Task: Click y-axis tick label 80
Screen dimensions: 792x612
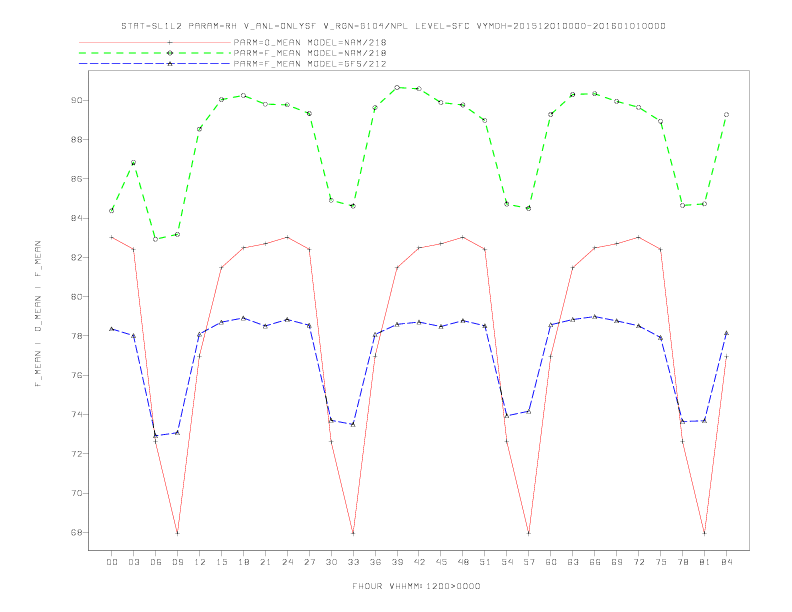Action: tap(76, 296)
